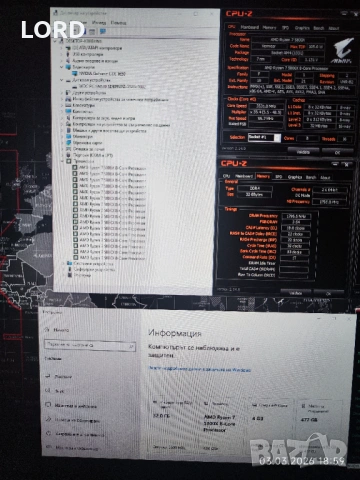This screenshot has height=480, width=360.
Task: Click Validate in the Memory-tab CPU-Z window
Action: (295, 293)
